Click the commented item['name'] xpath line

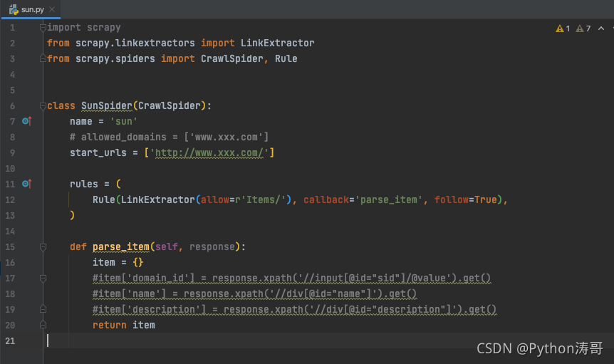pyautogui.click(x=254, y=294)
